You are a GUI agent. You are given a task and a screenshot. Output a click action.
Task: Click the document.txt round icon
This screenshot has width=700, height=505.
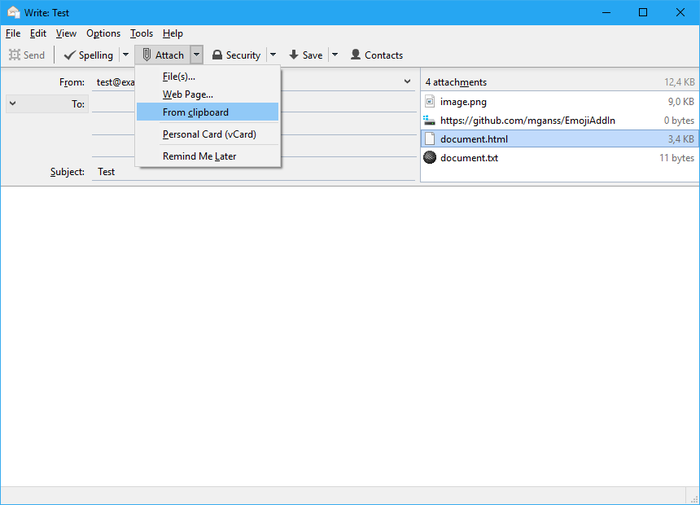[429, 158]
